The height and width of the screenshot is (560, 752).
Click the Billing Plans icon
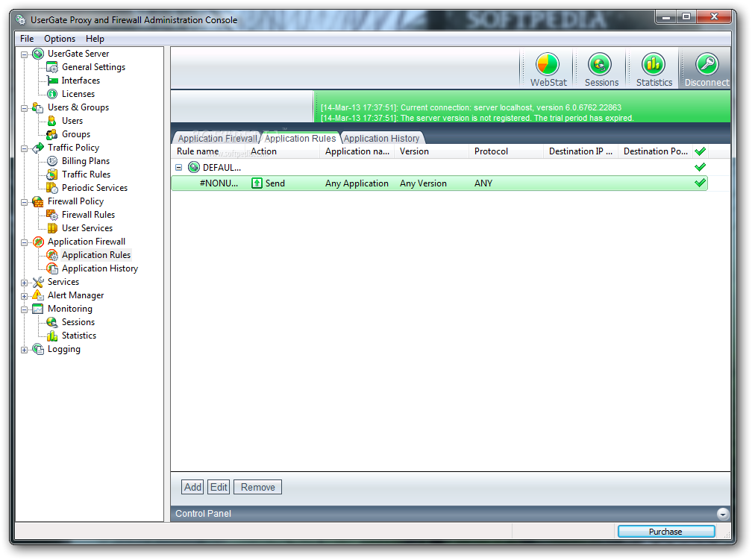[x=51, y=161]
